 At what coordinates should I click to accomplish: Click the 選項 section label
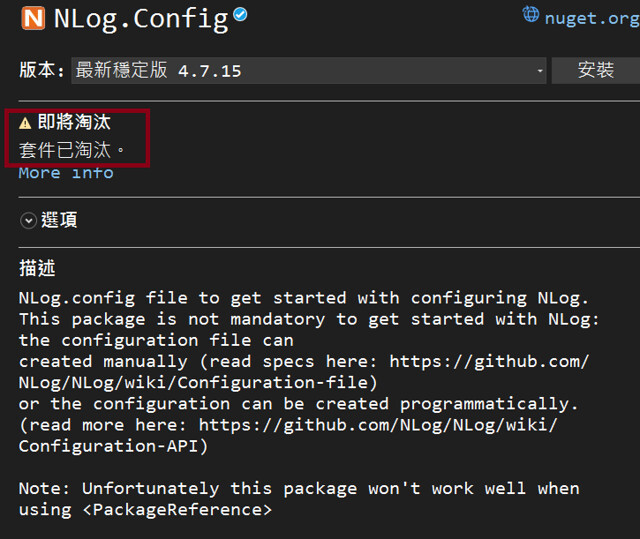coord(59,221)
